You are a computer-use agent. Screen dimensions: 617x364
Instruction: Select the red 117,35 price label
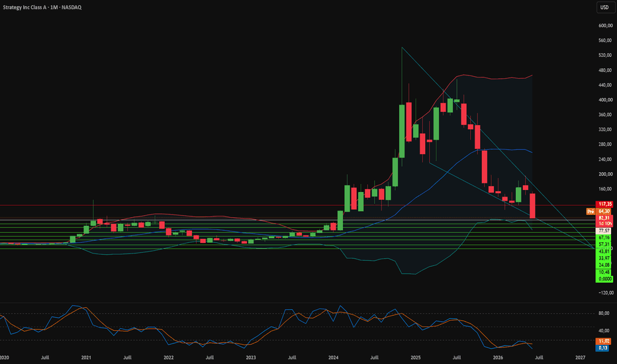click(605, 205)
